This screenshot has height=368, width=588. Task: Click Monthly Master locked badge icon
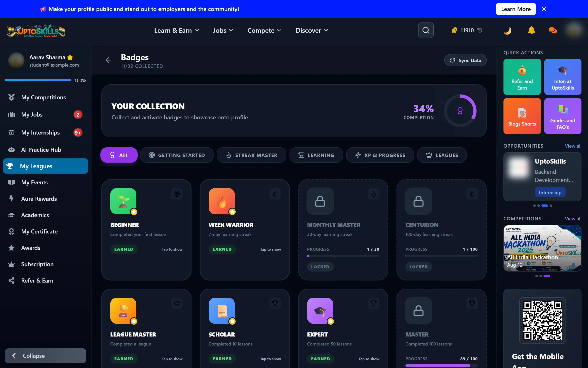pos(320,201)
